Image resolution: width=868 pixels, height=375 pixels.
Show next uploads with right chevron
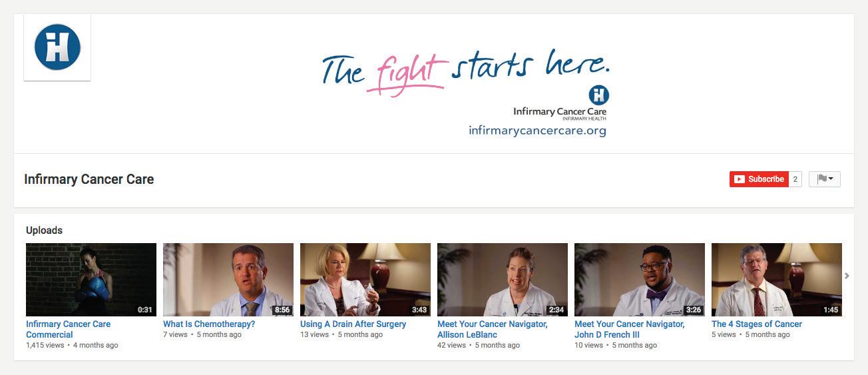[x=847, y=276]
